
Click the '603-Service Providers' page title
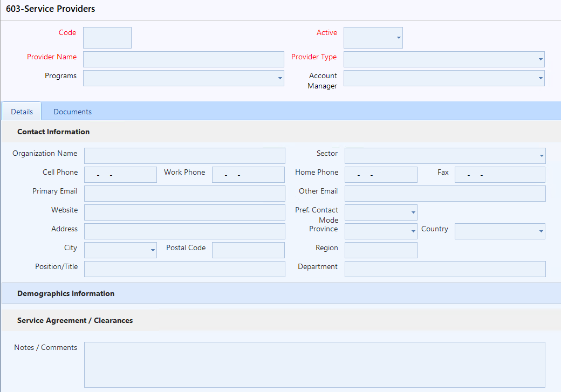click(x=51, y=9)
